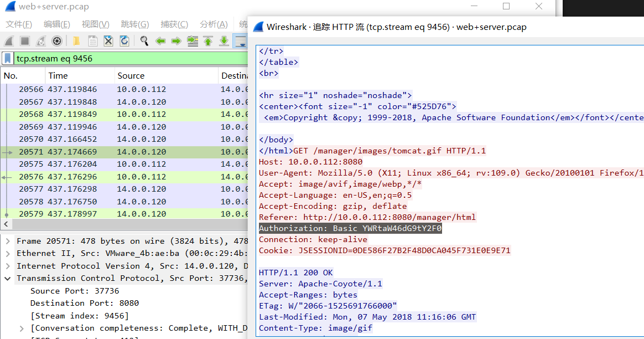The height and width of the screenshot is (339, 644).
Task: Click the stop capture square icon
Action: tap(25, 41)
